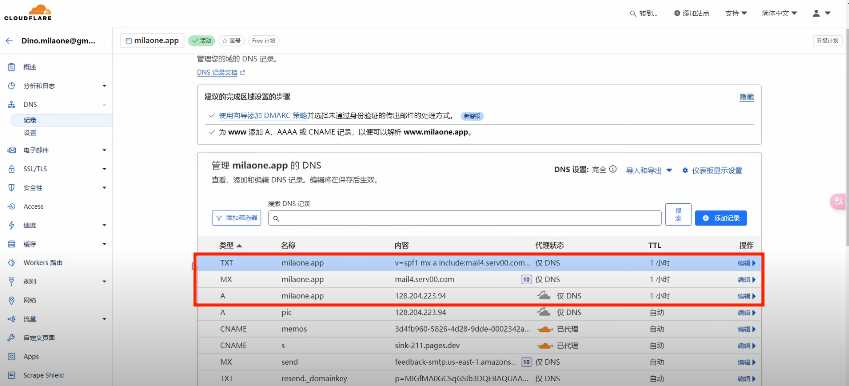
Task: Edit the TXT milaone.app record
Action: click(747, 263)
